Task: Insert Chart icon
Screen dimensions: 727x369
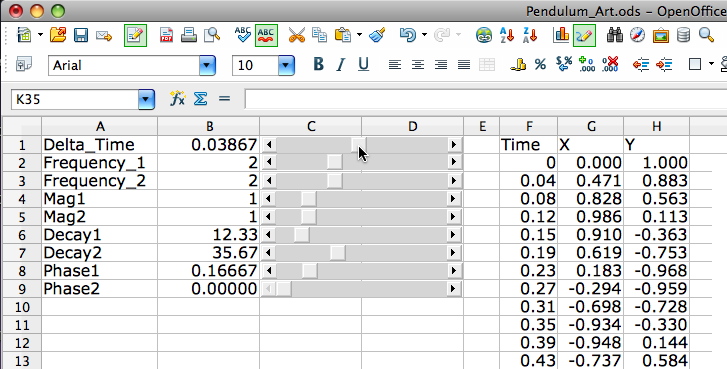Action: click(x=561, y=35)
